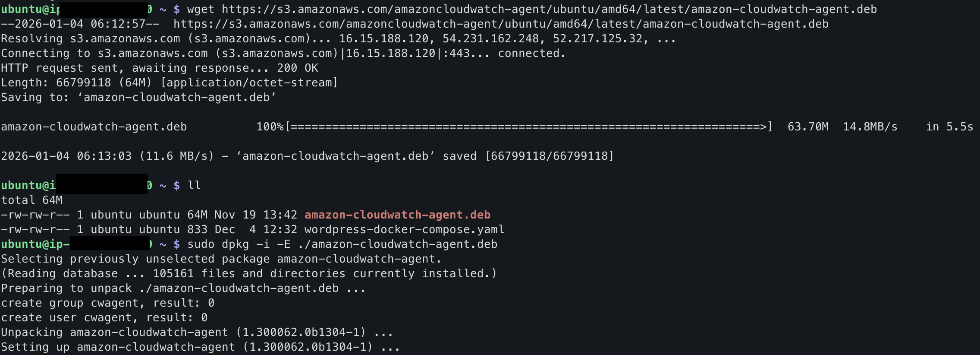Click the 'Selecting previously unselected package' line

(221, 259)
